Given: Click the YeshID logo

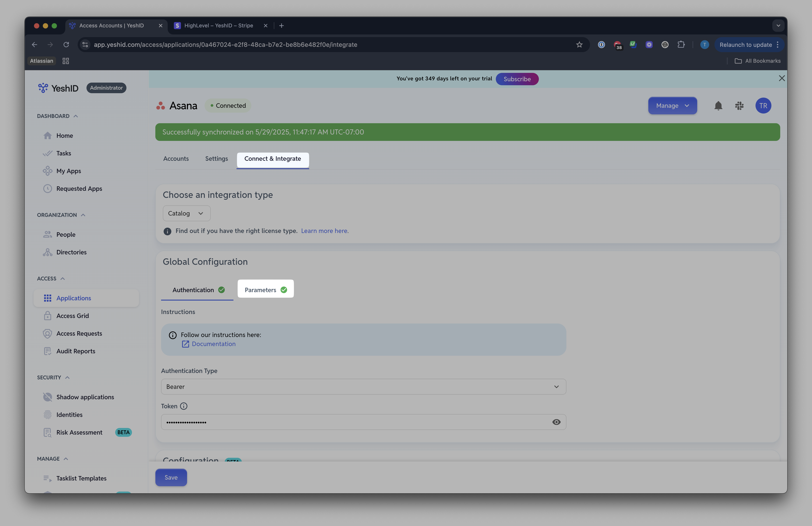Looking at the screenshot, I should (58, 88).
